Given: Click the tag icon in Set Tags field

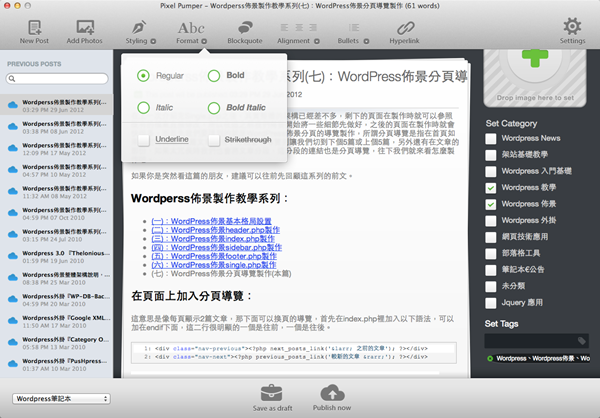Looking at the screenshot, I should 581,341.
